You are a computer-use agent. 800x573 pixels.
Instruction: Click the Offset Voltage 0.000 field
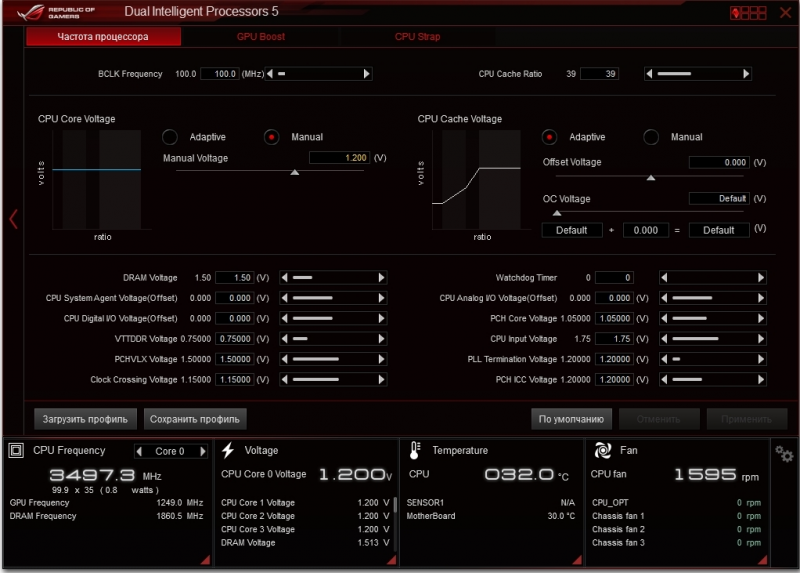719,162
